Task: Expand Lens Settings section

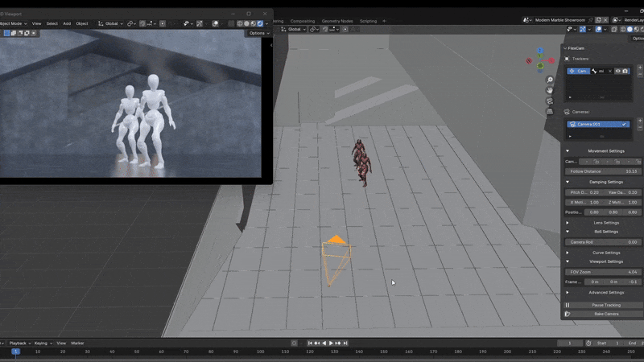Action: click(568, 223)
